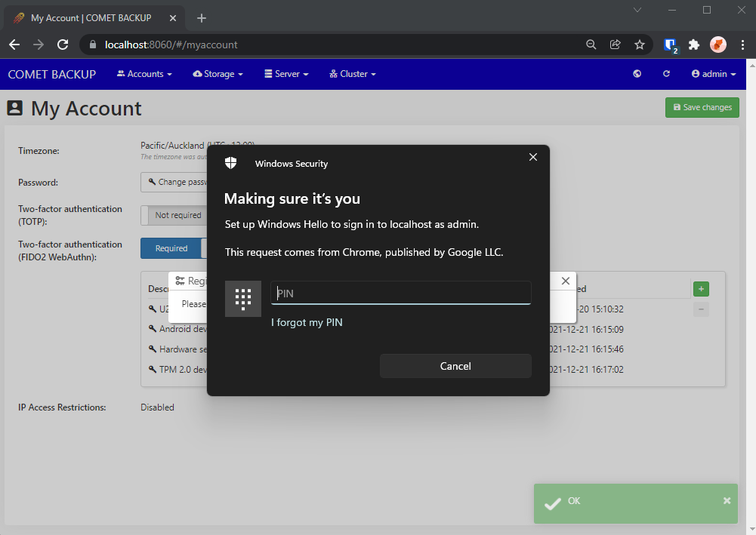756x535 pixels.
Task: Open the Chrome extensions puzzle icon
Action: click(694, 45)
